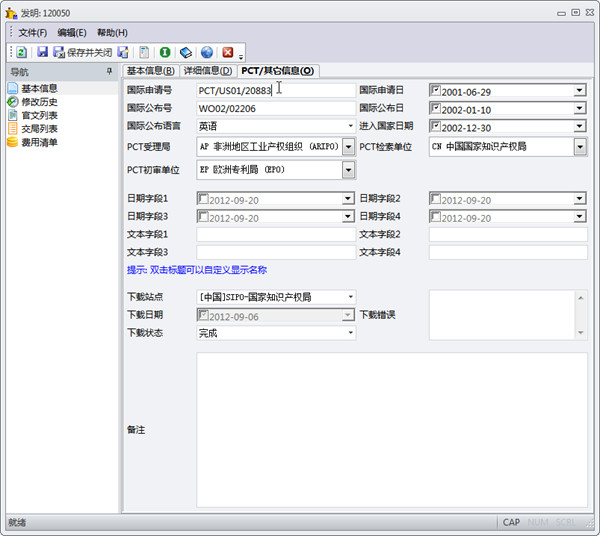Select the PCT/其它信息(O) tab
The image size is (600, 536).
click(278, 71)
